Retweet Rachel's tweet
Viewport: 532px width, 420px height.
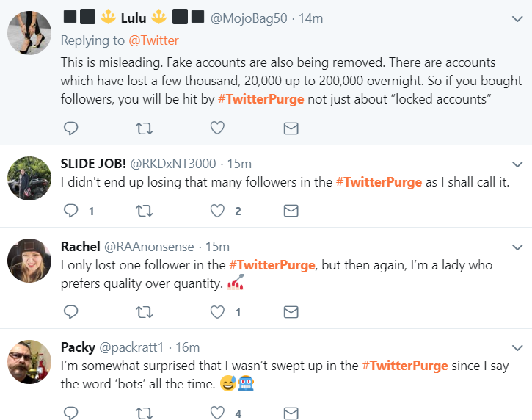click(x=145, y=312)
